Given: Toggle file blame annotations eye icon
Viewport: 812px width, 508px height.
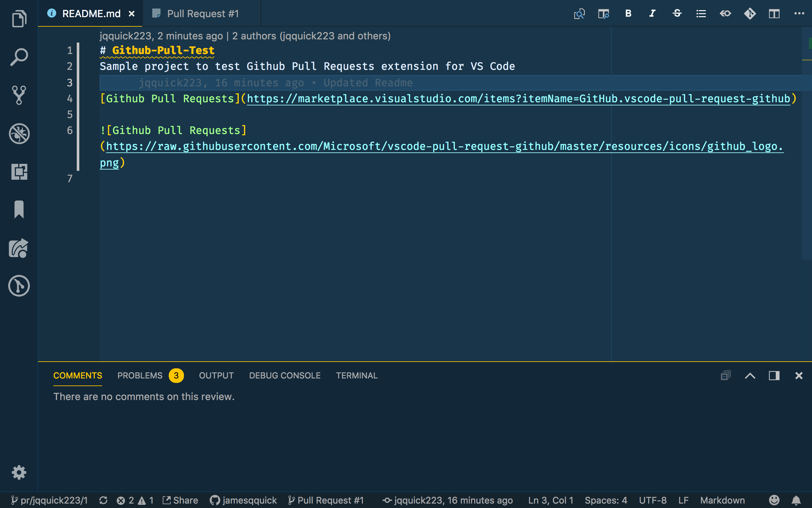Looking at the screenshot, I should (x=725, y=13).
